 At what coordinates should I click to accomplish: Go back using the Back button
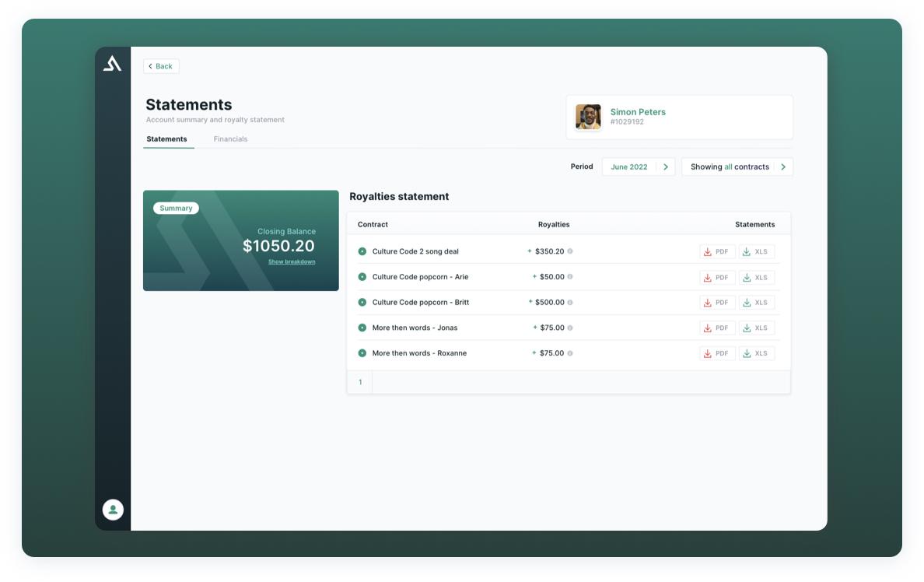(161, 66)
